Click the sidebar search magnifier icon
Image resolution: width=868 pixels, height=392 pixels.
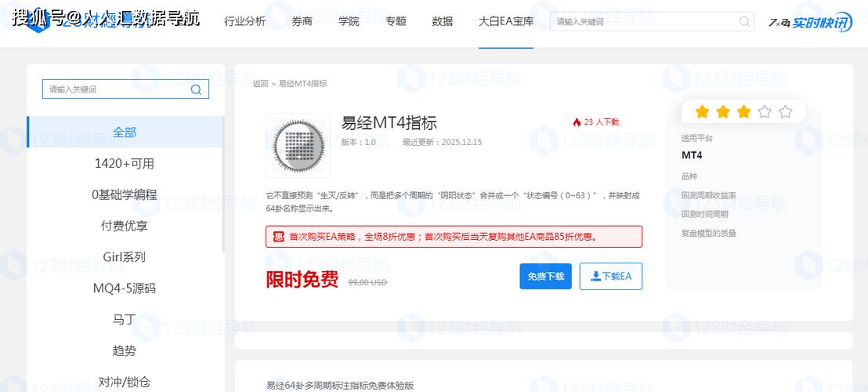tap(196, 89)
